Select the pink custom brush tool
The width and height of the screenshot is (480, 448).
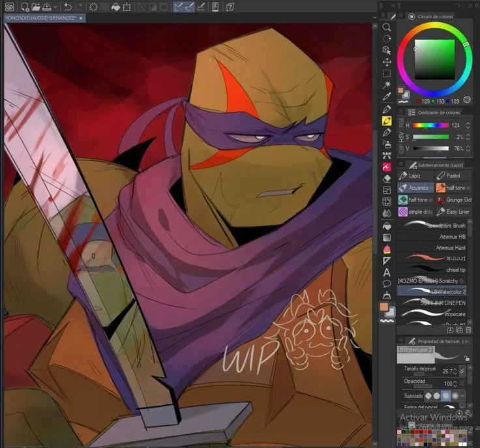(387, 167)
